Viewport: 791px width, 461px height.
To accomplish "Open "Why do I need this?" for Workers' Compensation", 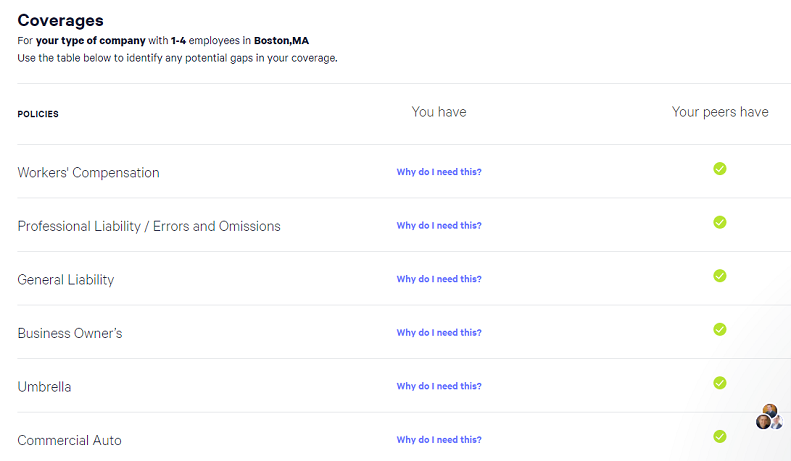I will 439,172.
